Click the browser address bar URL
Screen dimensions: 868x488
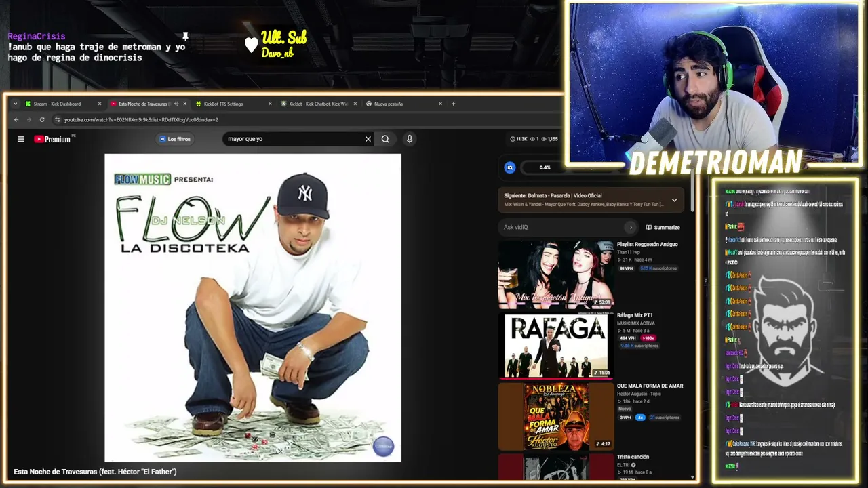[141, 120]
